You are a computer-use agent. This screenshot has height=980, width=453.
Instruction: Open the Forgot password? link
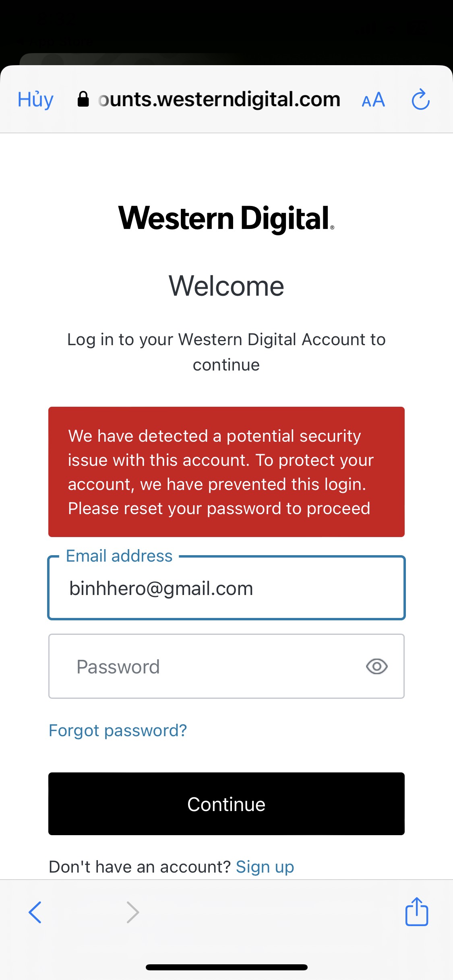[x=118, y=731]
